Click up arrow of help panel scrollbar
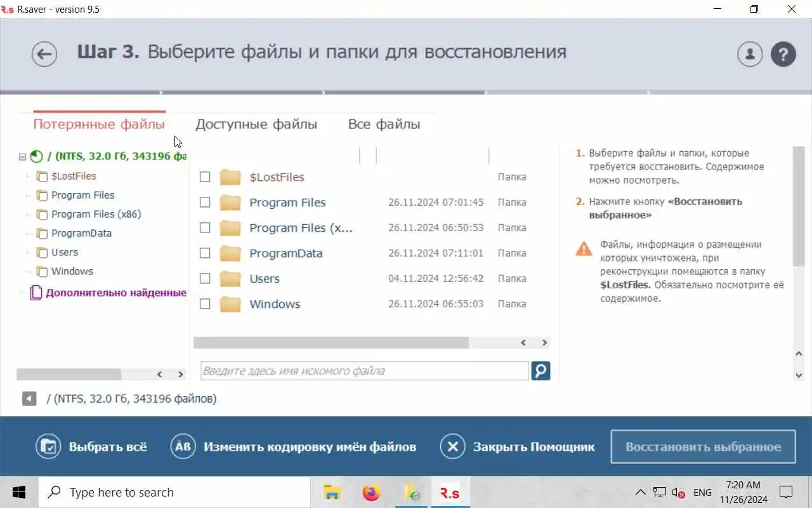 799,354
